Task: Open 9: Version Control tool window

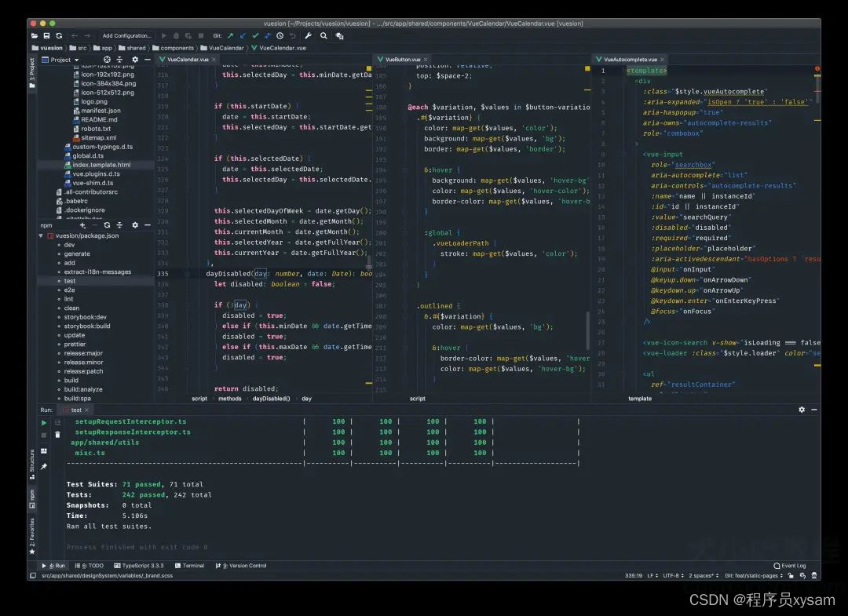Action: coord(241,566)
